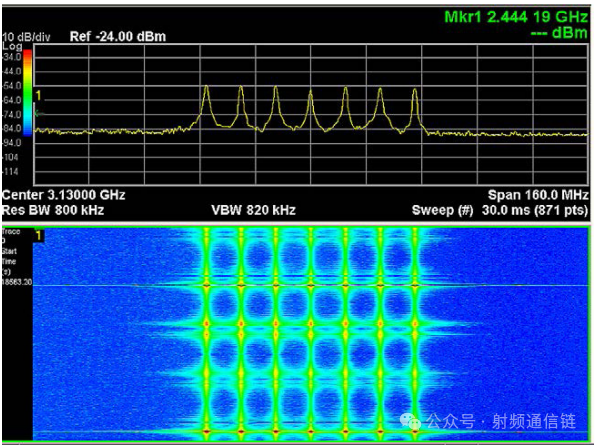This screenshot has height=445, width=595.
Task: Click the Ref -24.00 dBm reference level
Action: (x=118, y=37)
